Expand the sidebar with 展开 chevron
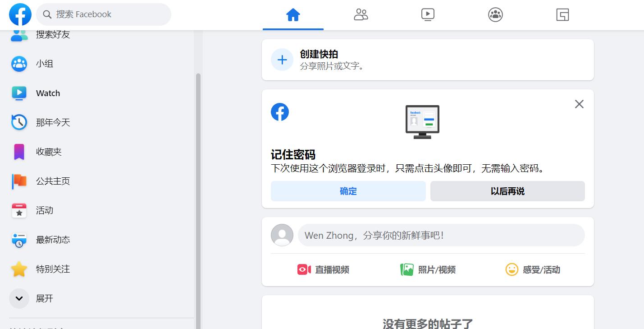644x329 pixels. 19,298
